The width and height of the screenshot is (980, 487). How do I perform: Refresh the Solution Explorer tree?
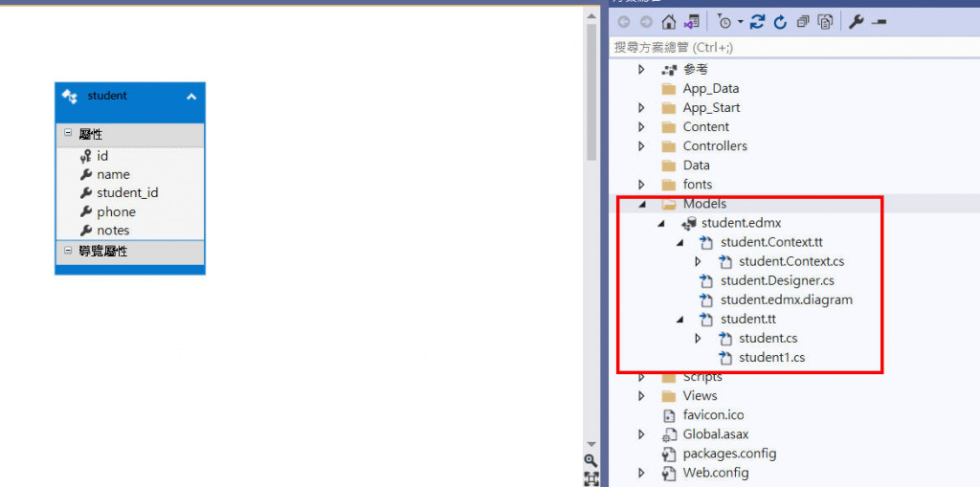[779, 23]
